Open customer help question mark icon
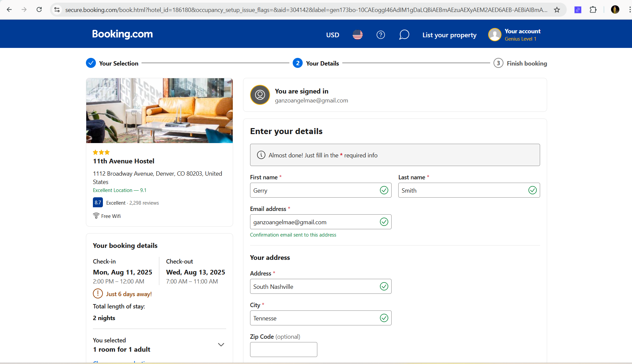632x364 pixels. pos(381,35)
